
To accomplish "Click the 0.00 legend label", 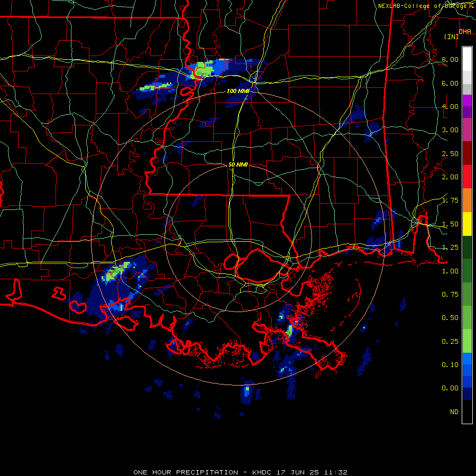I will pyautogui.click(x=450, y=388).
